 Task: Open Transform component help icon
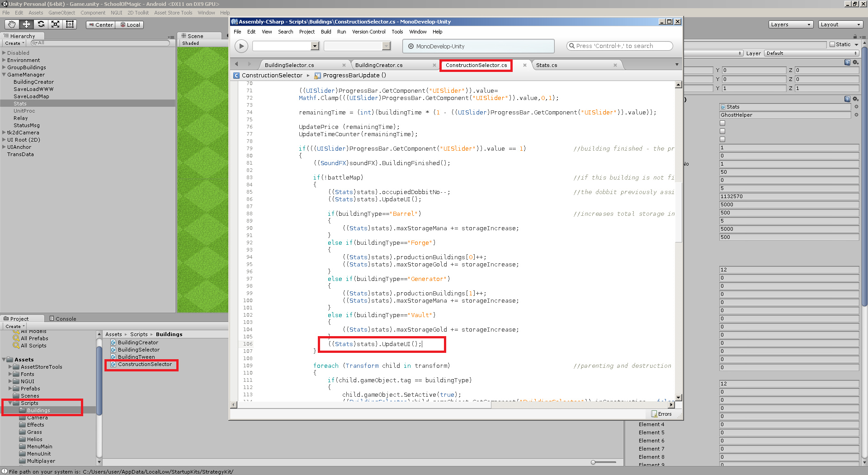[x=847, y=62]
